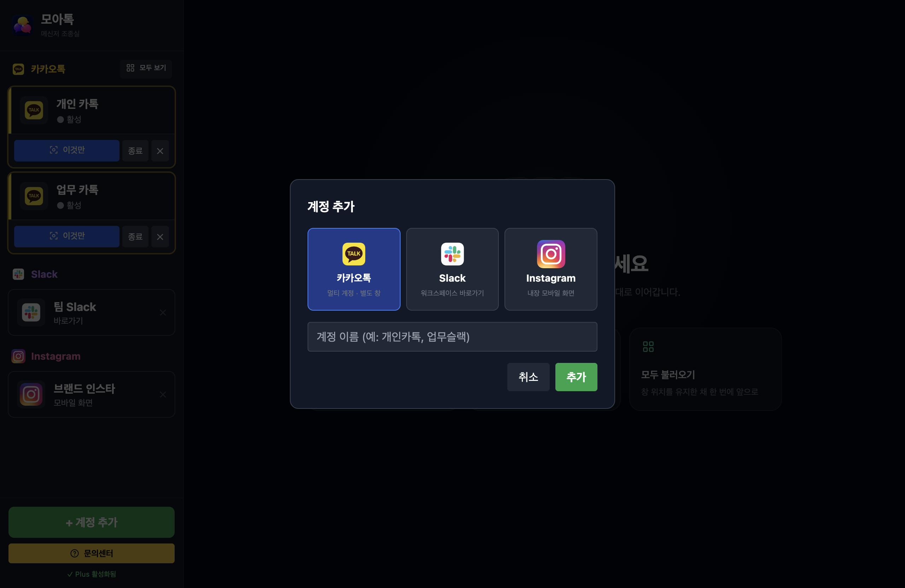Click the Slack icon beside the Slack section header
This screenshot has height=588, width=905.
(x=18, y=274)
